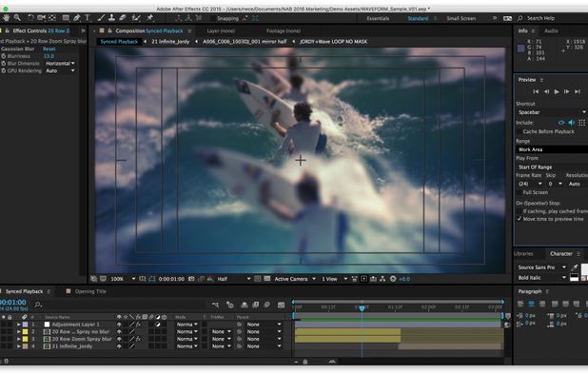
Task: Open the Half resolution dropdown
Action: click(x=234, y=279)
